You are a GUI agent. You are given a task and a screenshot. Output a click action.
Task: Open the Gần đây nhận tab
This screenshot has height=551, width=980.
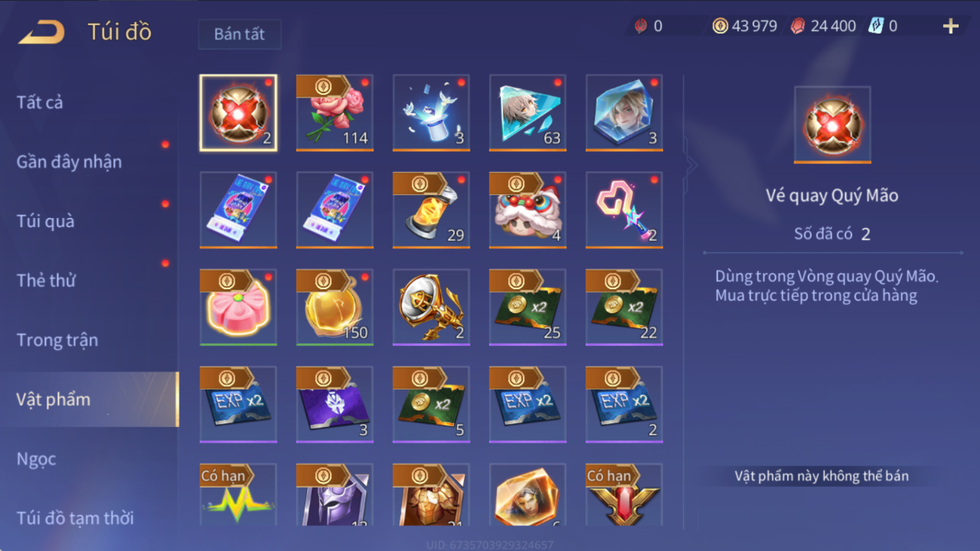point(69,162)
